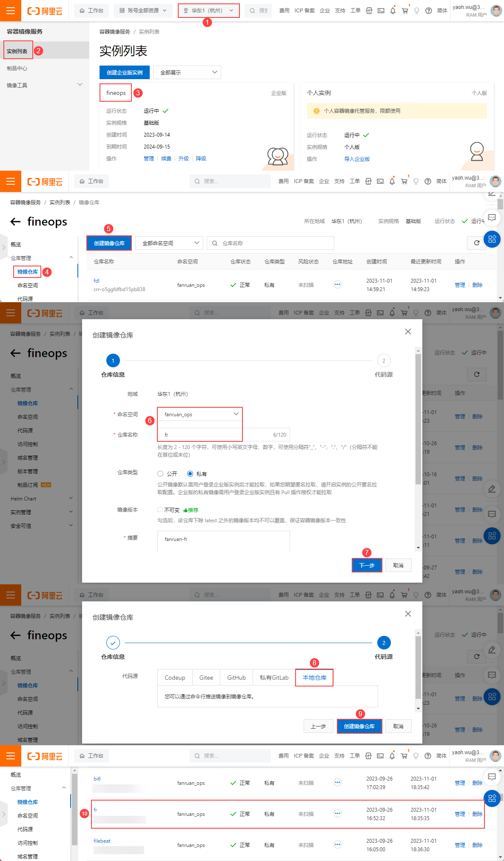Open 制品订阅 in the sidebar
This screenshot has height=861, width=504.
(x=28, y=485)
